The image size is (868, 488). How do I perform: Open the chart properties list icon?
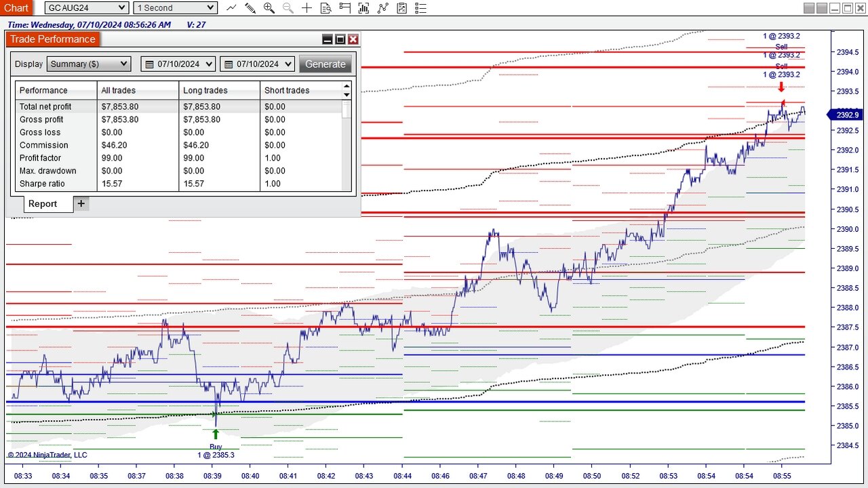[x=421, y=8]
